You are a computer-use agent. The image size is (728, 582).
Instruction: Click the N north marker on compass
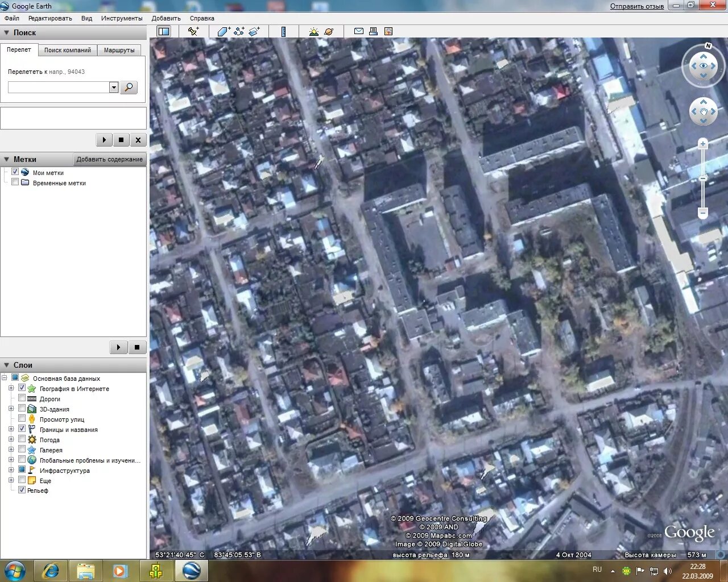(x=708, y=45)
